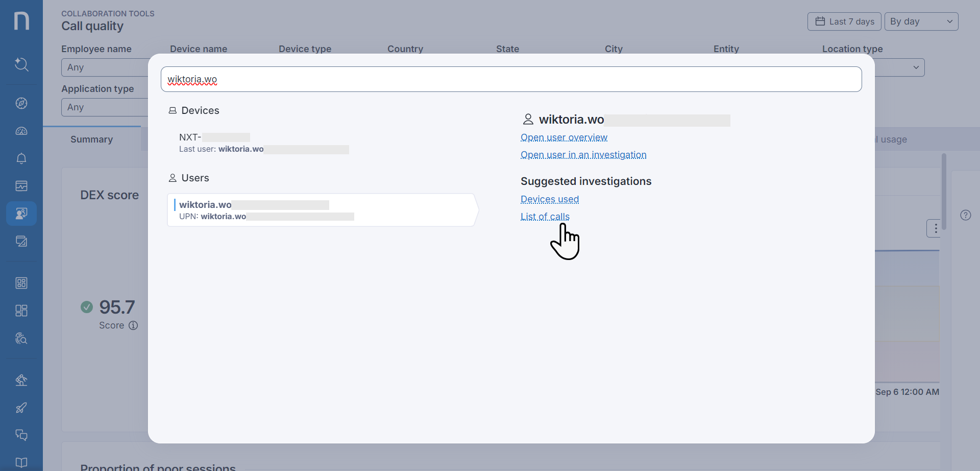Open the compass explore icon
This screenshot has width=980, height=471.
[21, 103]
